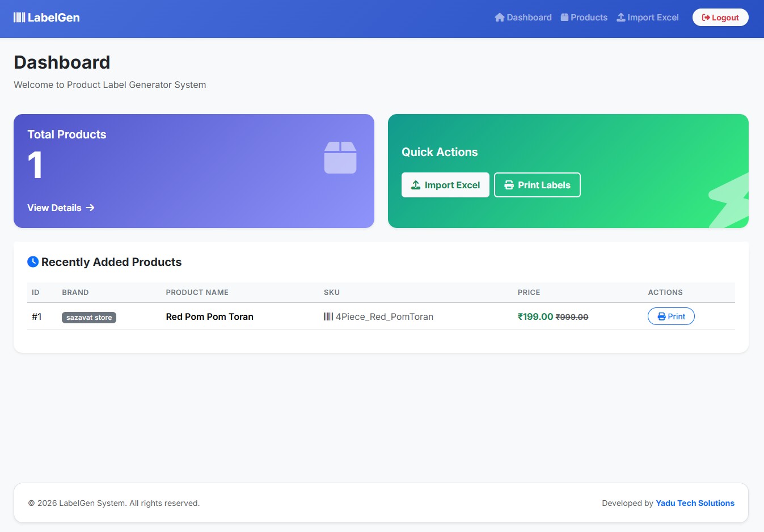
Task: Click the clock icon beside Recently Added Products
Action: (33, 261)
